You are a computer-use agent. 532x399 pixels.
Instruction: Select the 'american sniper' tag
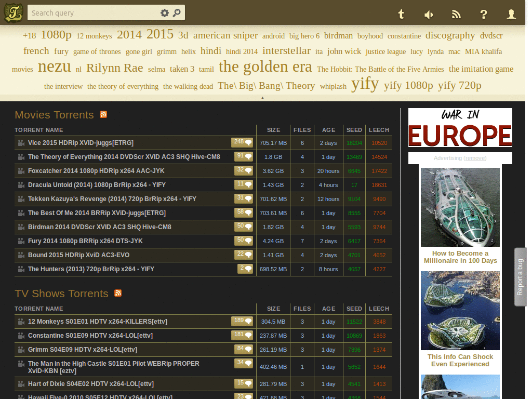(225, 35)
